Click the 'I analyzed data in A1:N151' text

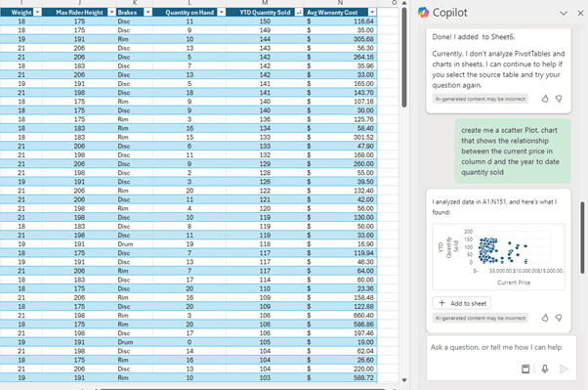pyautogui.click(x=494, y=207)
